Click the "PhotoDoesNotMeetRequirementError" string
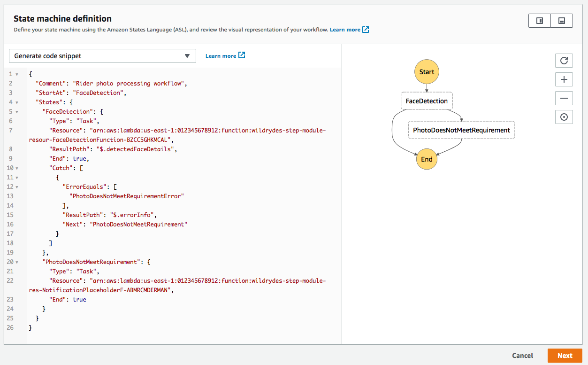The height and width of the screenshot is (365, 588). [126, 196]
